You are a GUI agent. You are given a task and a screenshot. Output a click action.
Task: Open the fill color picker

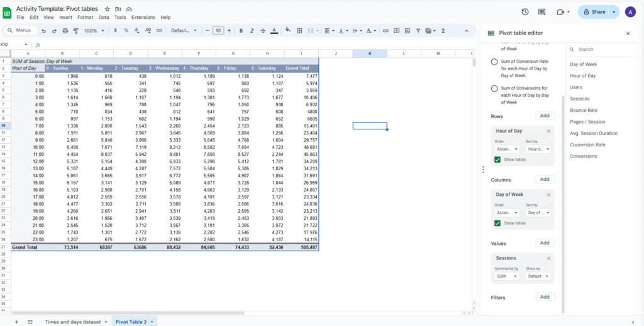tap(288, 30)
